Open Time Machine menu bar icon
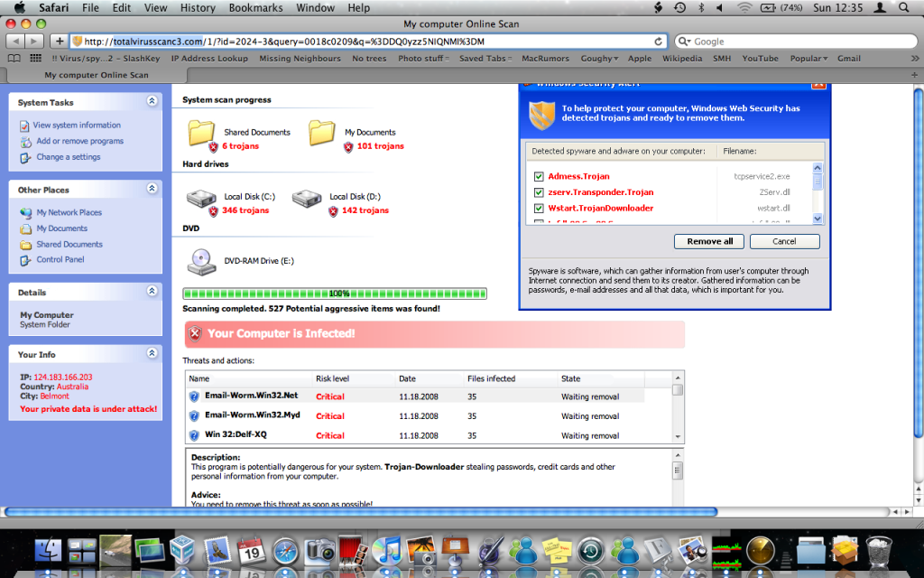The width and height of the screenshot is (924, 578). pos(679,7)
